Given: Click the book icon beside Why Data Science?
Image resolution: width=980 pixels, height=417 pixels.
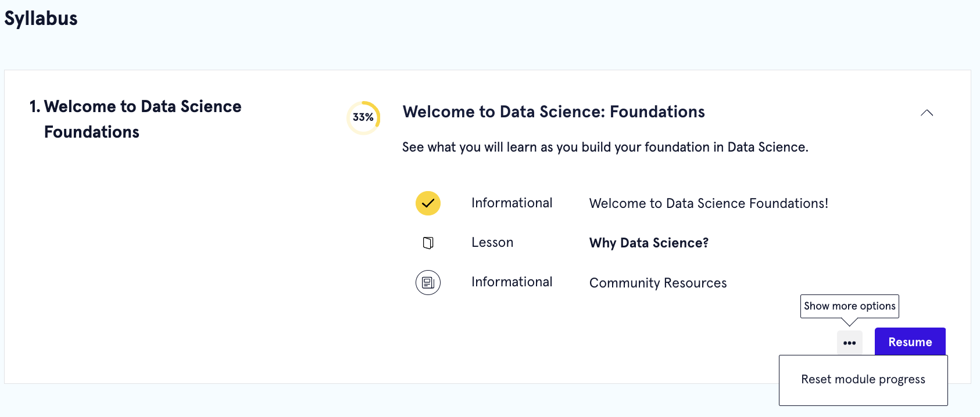Looking at the screenshot, I should point(428,243).
